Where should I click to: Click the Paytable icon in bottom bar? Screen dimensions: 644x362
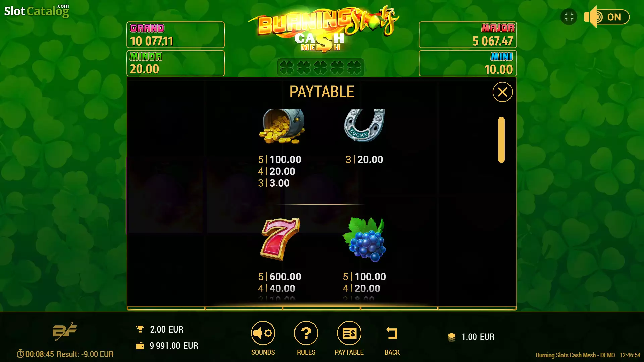[x=349, y=333]
